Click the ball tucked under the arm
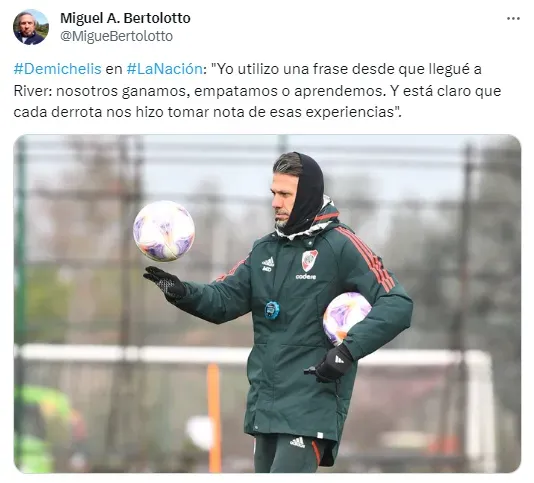Image resolution: width=534 pixels, height=483 pixels. coord(345,317)
